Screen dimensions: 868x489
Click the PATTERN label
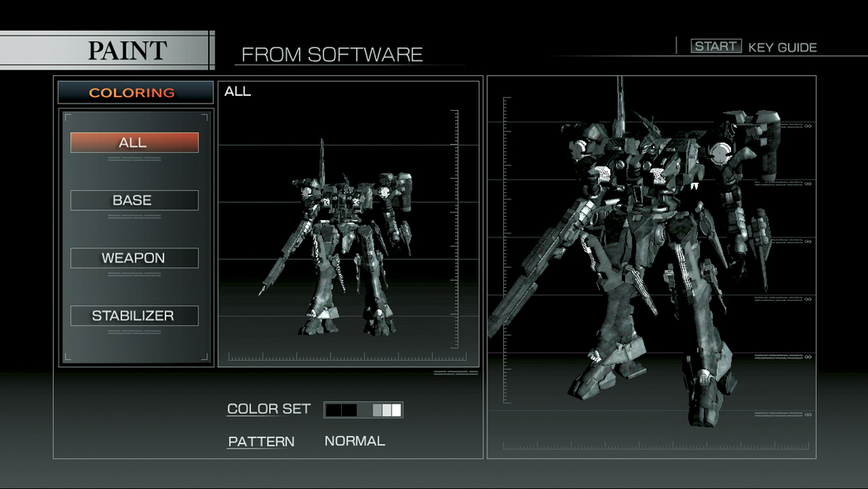click(x=260, y=441)
